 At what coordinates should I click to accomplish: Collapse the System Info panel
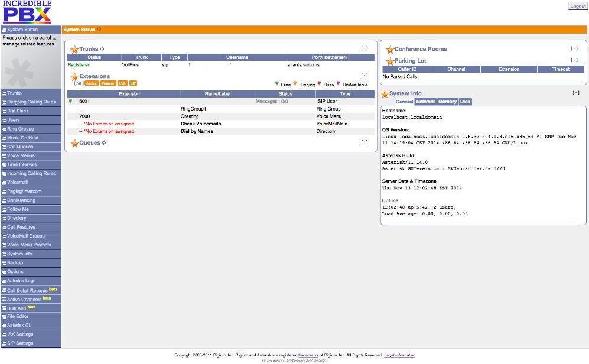(x=576, y=93)
